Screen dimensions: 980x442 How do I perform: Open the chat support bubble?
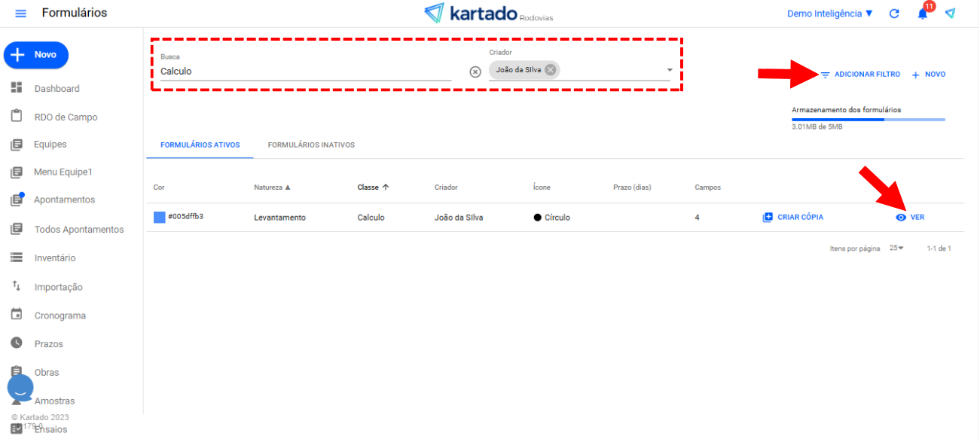coord(20,388)
